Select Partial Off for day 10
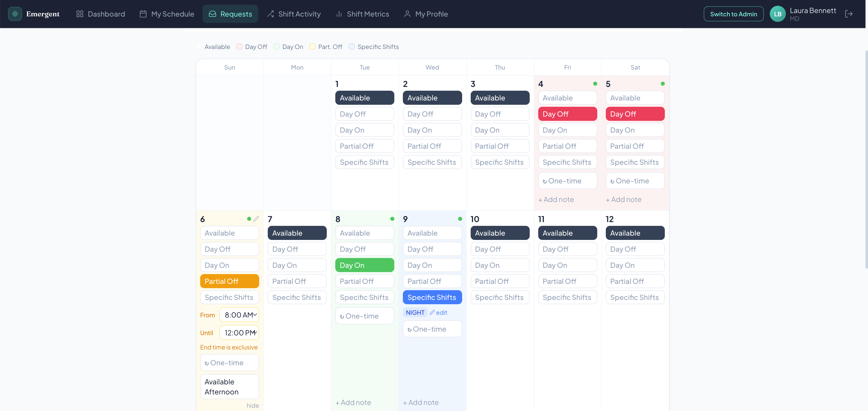Image resolution: width=868 pixels, height=411 pixels. pos(500,281)
